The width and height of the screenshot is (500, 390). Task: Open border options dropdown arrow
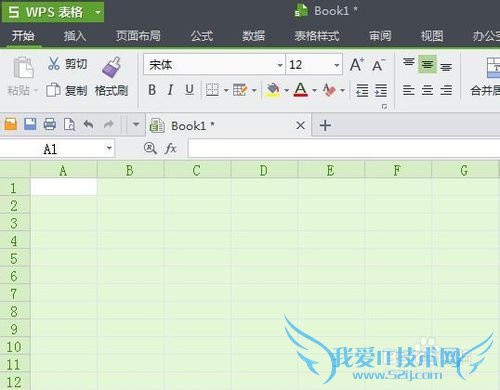(x=226, y=90)
